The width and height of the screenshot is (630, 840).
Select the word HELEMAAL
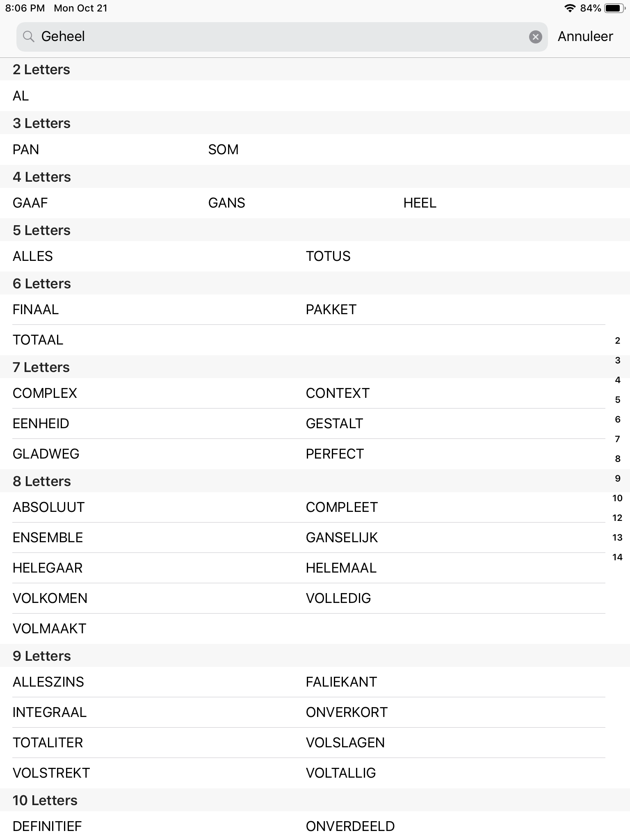click(341, 568)
